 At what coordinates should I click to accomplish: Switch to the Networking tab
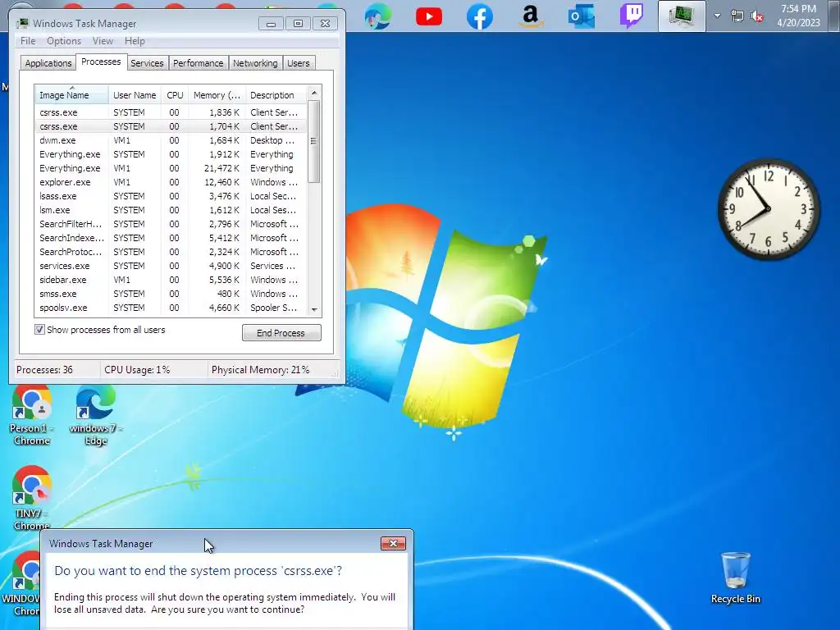[255, 62]
